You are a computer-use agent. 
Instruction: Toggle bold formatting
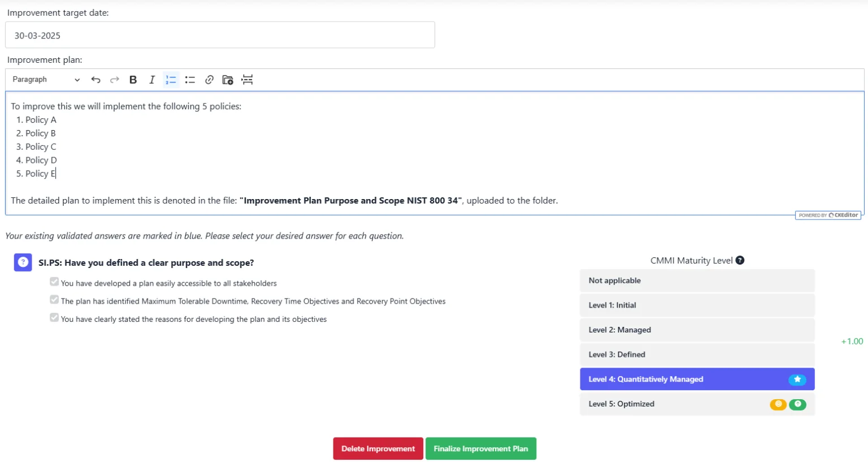point(133,80)
